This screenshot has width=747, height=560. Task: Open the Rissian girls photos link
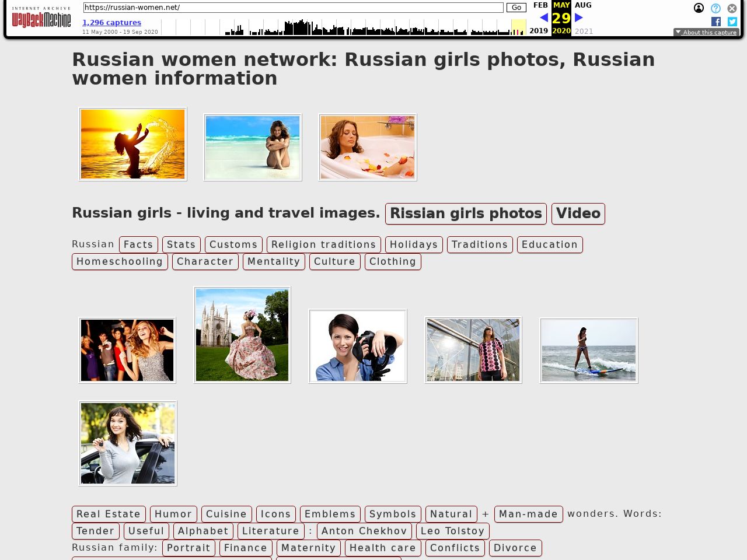[x=466, y=213]
